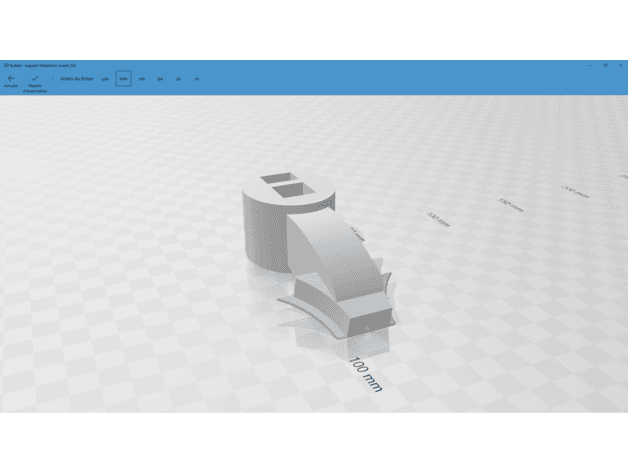Image resolution: width=628 pixels, height=472 pixels.
Task: Select the mm file unit
Action: pyautogui.click(x=123, y=79)
